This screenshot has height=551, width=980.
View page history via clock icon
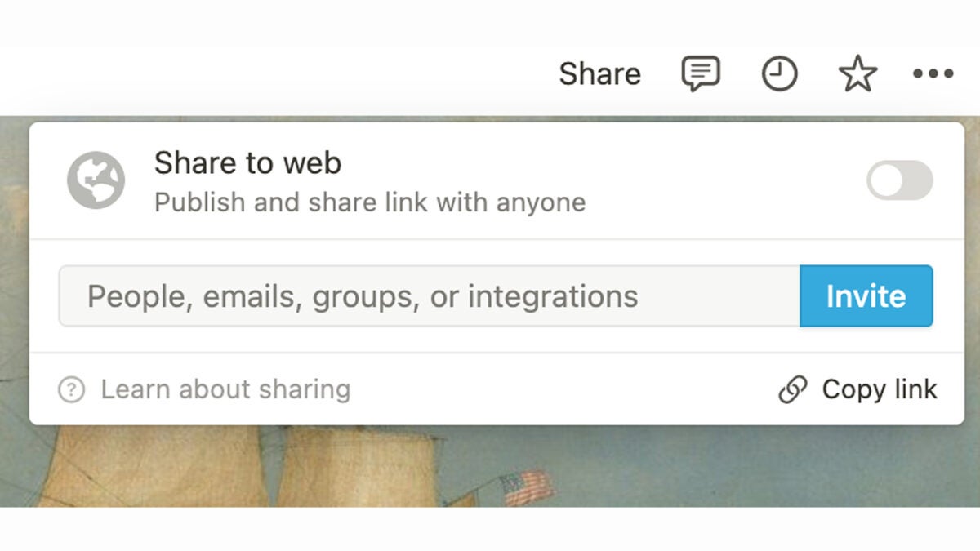click(780, 74)
